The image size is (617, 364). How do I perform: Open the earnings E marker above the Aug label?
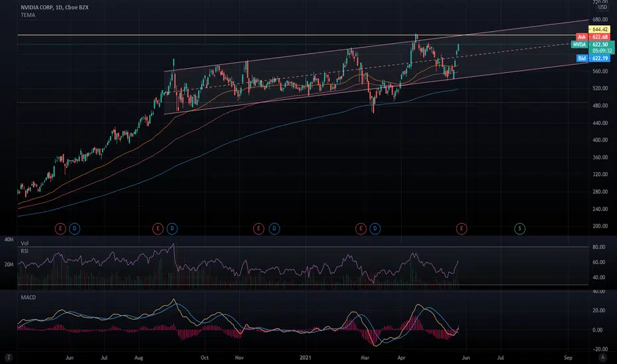(x=158, y=228)
